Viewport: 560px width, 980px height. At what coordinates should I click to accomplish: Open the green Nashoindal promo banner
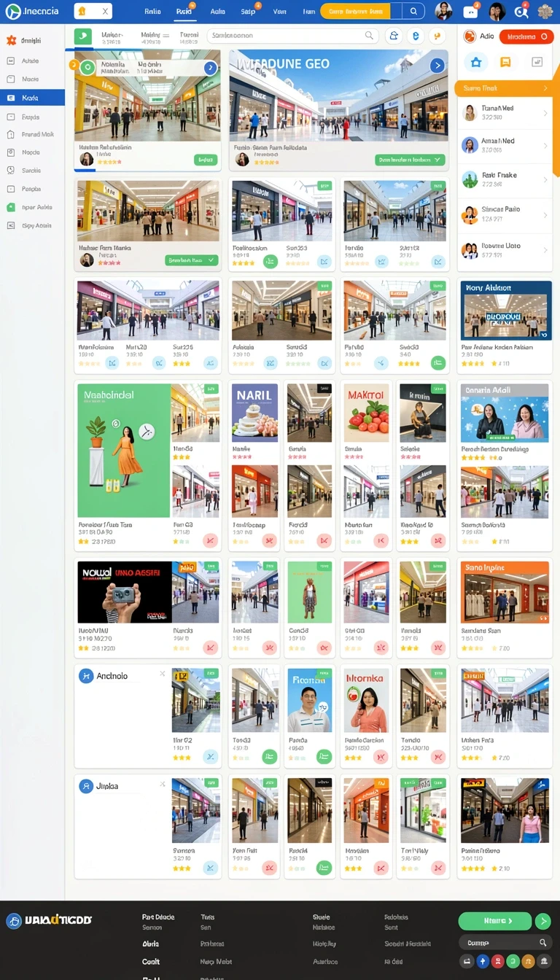tap(124, 451)
